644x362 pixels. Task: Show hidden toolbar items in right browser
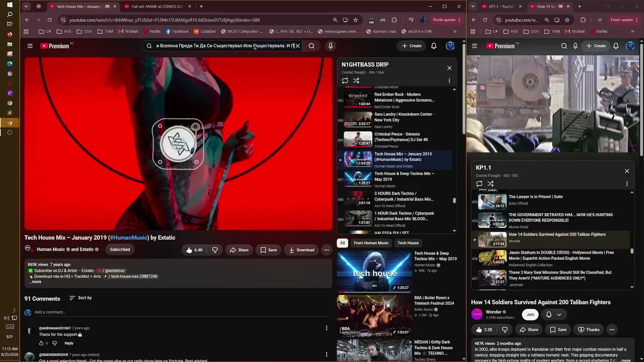point(600,20)
